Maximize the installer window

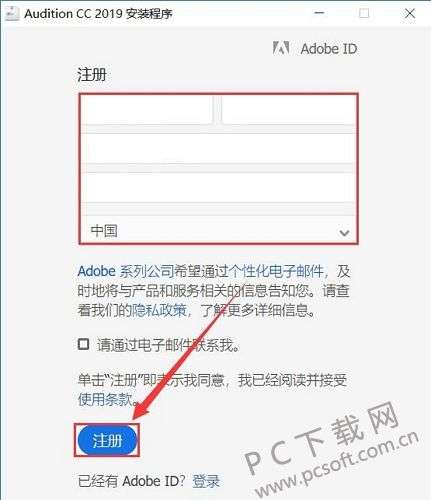pyautogui.click(x=364, y=13)
